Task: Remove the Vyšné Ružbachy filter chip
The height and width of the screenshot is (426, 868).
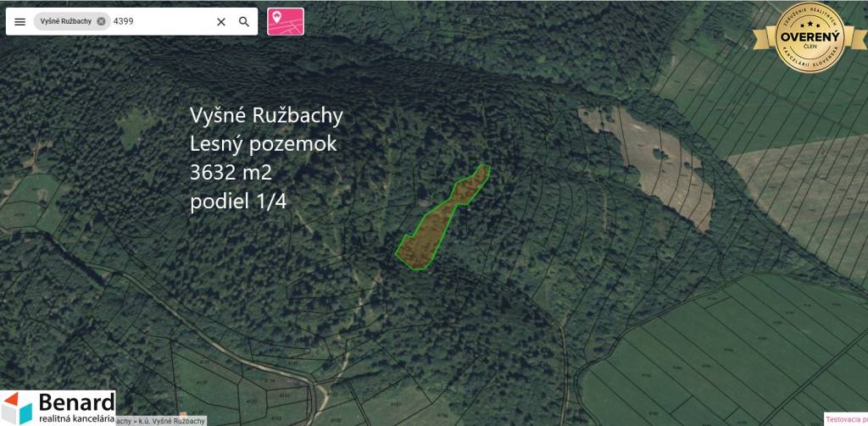Action: point(102,22)
